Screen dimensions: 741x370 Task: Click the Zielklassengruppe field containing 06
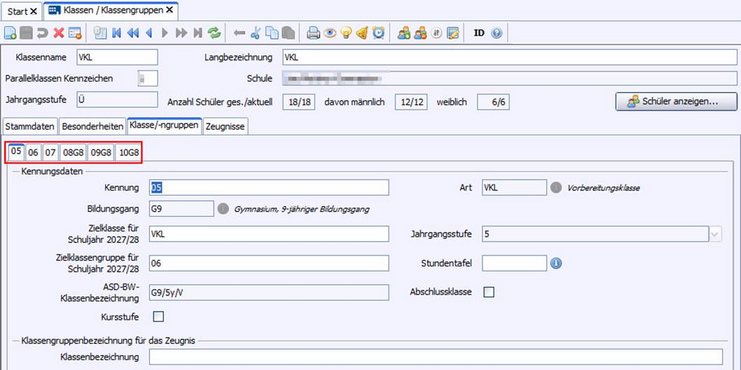click(x=269, y=263)
